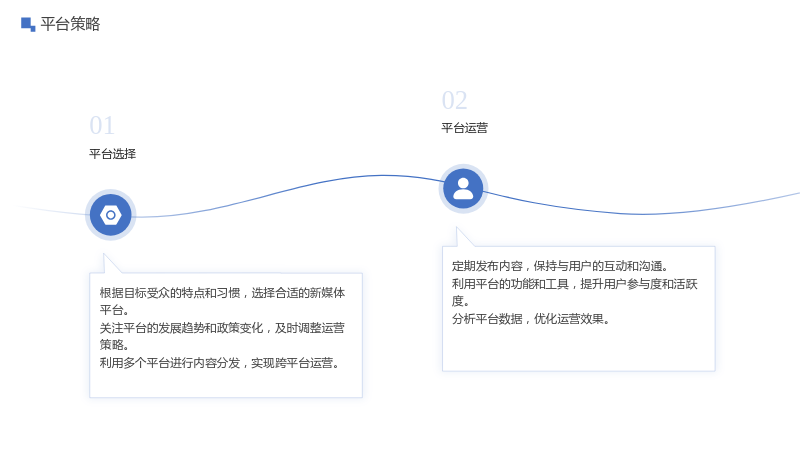Image resolution: width=800 pixels, height=450 pixels.
Task: Click the 02 step number
Action: 454,100
